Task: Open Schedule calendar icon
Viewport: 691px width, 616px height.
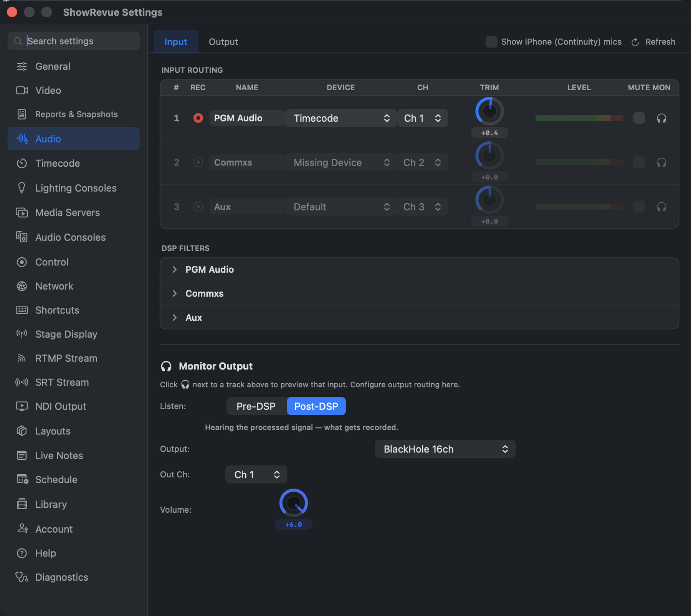Action: click(x=22, y=479)
